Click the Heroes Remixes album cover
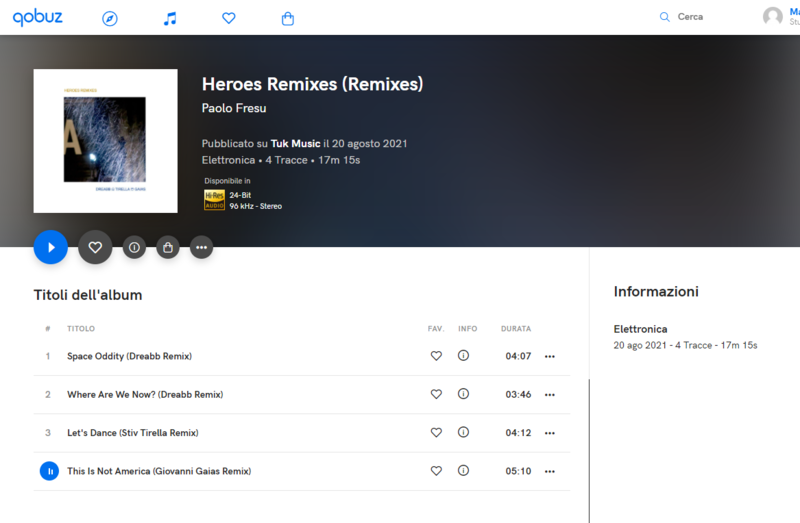 pos(105,141)
